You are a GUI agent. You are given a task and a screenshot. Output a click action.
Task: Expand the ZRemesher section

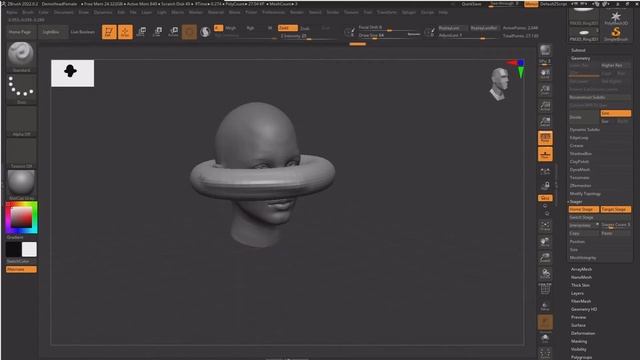pos(580,186)
